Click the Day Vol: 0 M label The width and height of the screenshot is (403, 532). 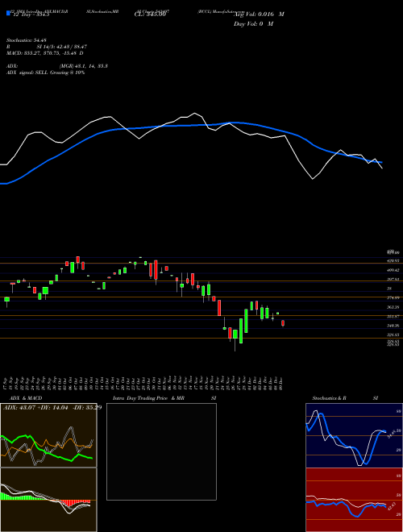(253, 24)
